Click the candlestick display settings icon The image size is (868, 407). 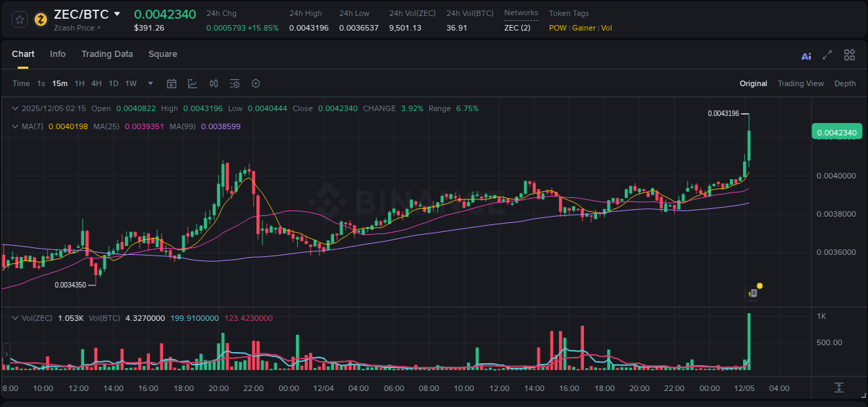pyautogui.click(x=213, y=83)
